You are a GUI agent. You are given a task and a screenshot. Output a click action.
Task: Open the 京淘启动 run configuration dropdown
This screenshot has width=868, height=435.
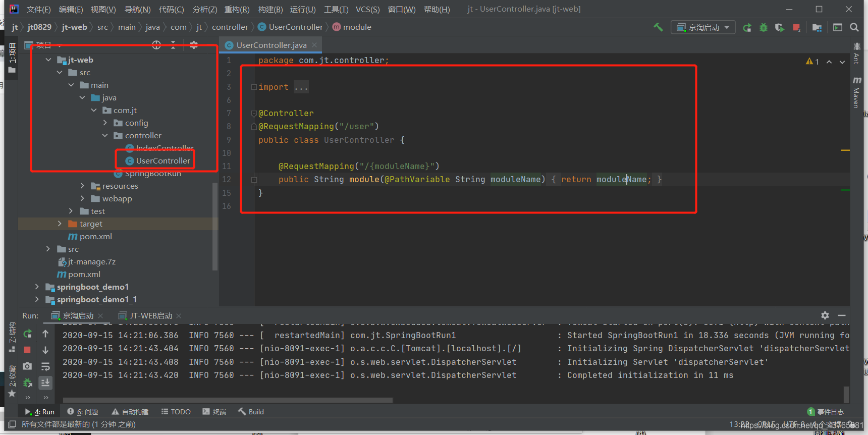click(703, 27)
